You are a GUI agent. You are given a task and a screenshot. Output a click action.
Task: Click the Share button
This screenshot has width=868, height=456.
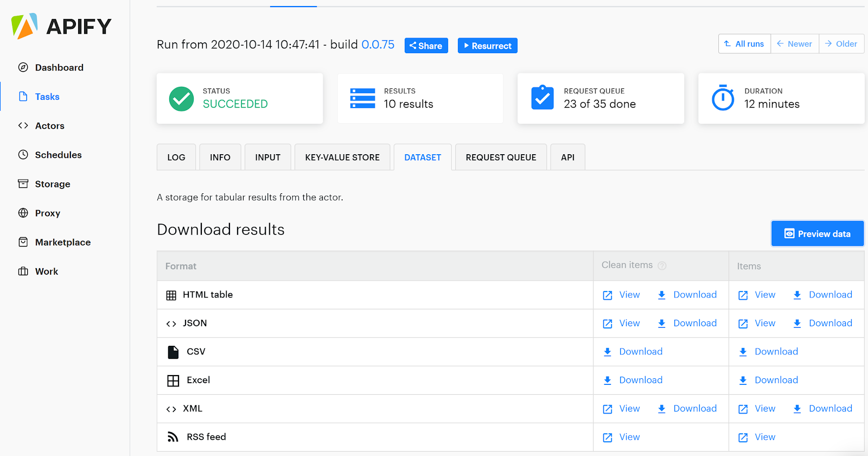(426, 46)
